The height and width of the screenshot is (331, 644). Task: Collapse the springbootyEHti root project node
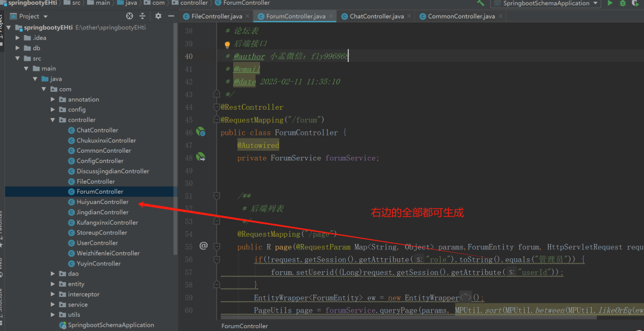[x=8, y=27]
